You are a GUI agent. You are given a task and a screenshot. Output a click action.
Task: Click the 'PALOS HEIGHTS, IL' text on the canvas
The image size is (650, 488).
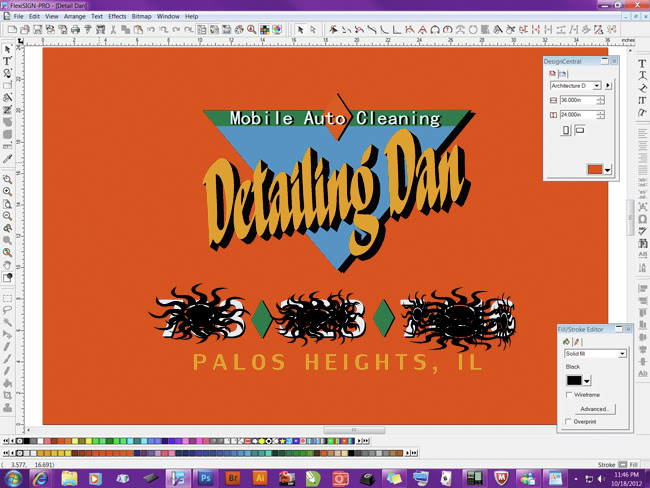click(338, 362)
